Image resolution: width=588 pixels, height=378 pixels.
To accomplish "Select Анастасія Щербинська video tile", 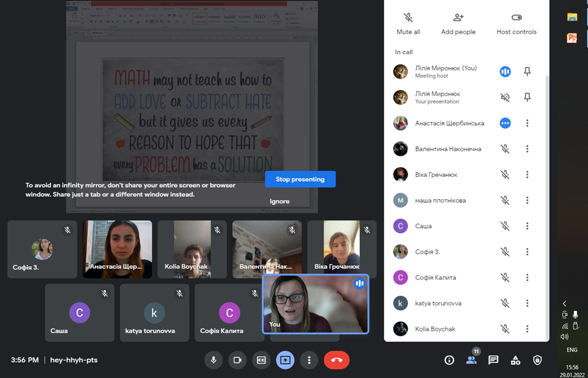I will pos(117,249).
